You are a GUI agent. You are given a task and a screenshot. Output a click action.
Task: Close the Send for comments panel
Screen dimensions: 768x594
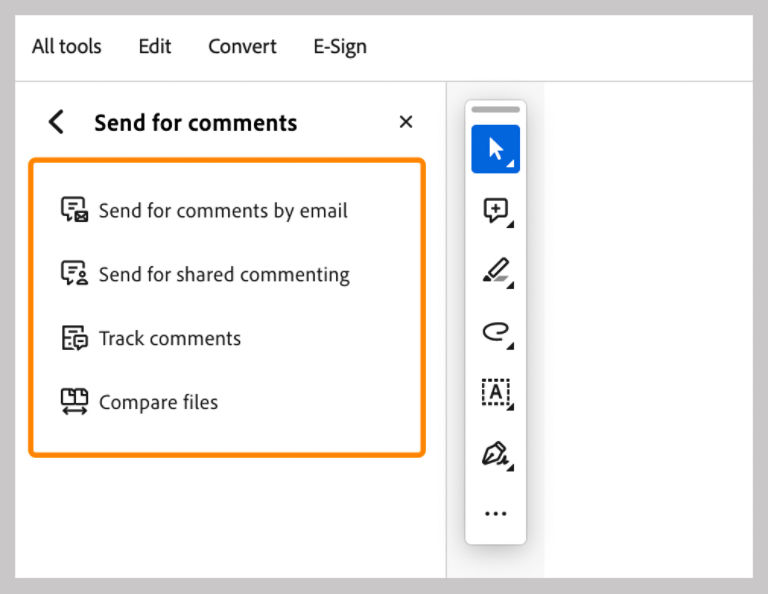pyautogui.click(x=406, y=122)
